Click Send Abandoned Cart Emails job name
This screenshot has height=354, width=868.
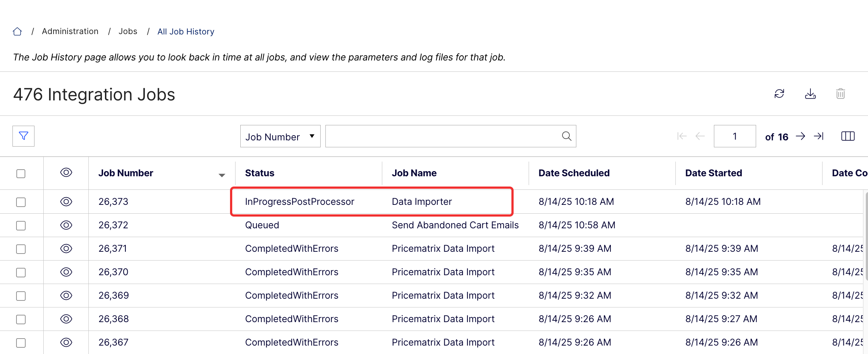pyautogui.click(x=455, y=225)
